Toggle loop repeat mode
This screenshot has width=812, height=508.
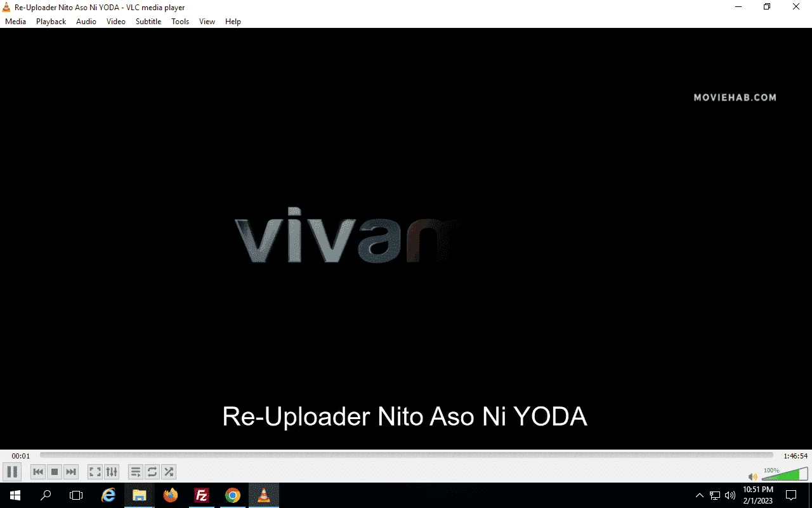[x=152, y=472]
